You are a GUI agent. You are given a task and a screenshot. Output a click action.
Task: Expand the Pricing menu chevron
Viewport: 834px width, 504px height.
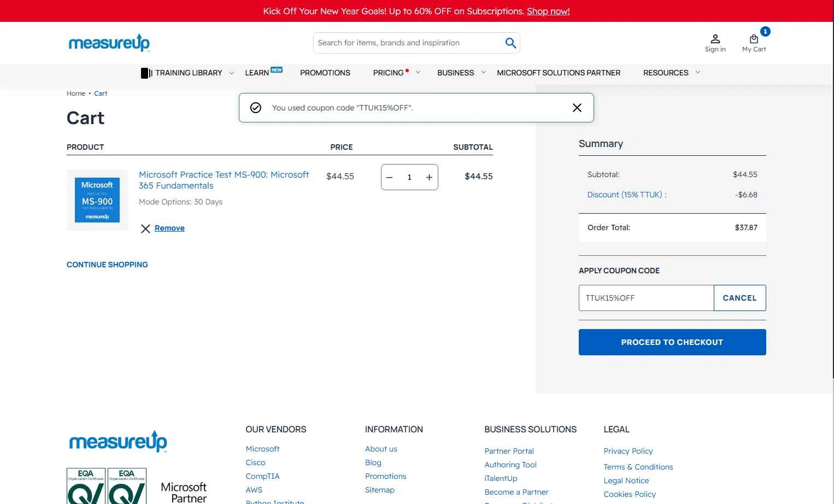[418, 72]
